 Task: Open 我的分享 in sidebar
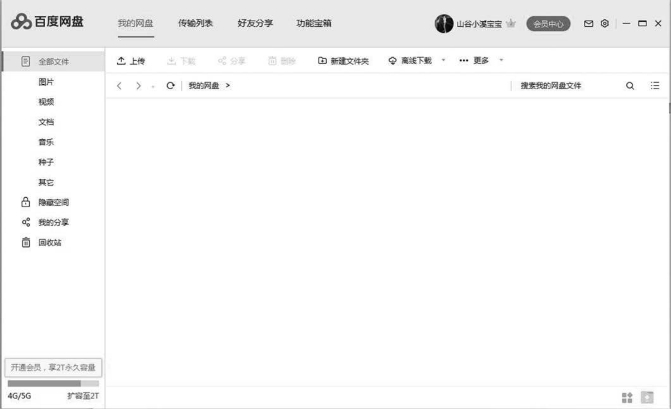[53, 222]
